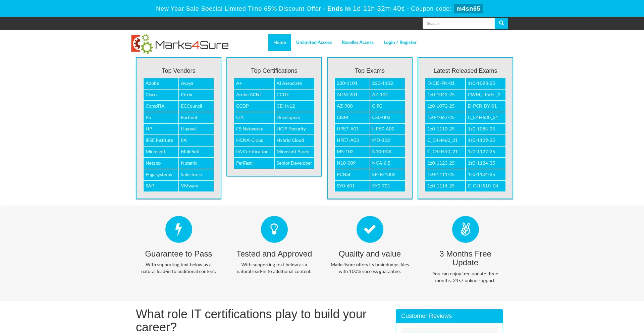The width and height of the screenshot is (644, 333).
Task: Open ECCouncil vendor link
Action: (196, 106)
